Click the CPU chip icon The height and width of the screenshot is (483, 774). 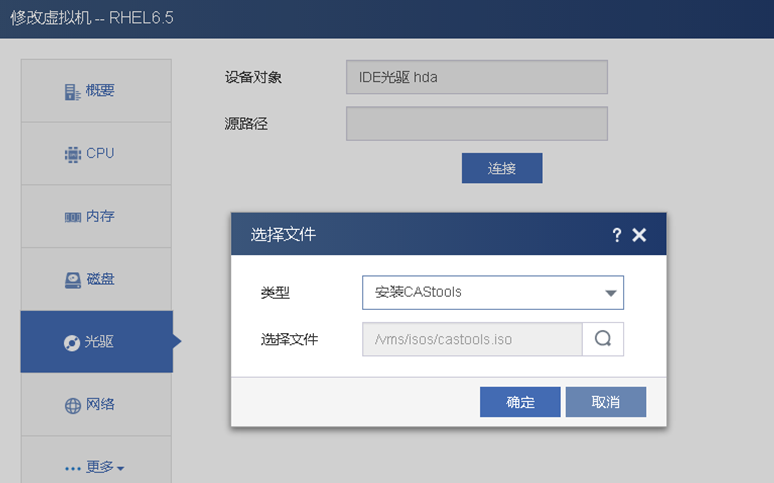coord(72,154)
